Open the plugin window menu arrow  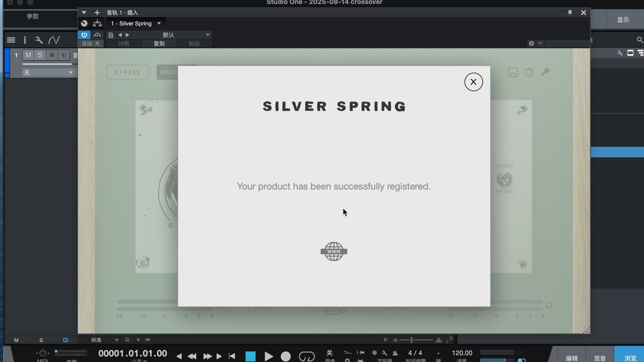click(84, 13)
